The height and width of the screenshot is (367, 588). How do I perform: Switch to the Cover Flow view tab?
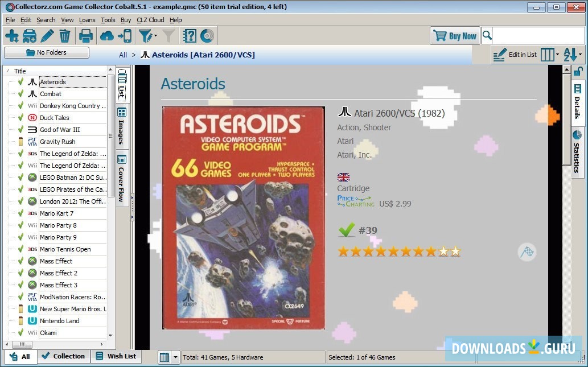point(122,179)
